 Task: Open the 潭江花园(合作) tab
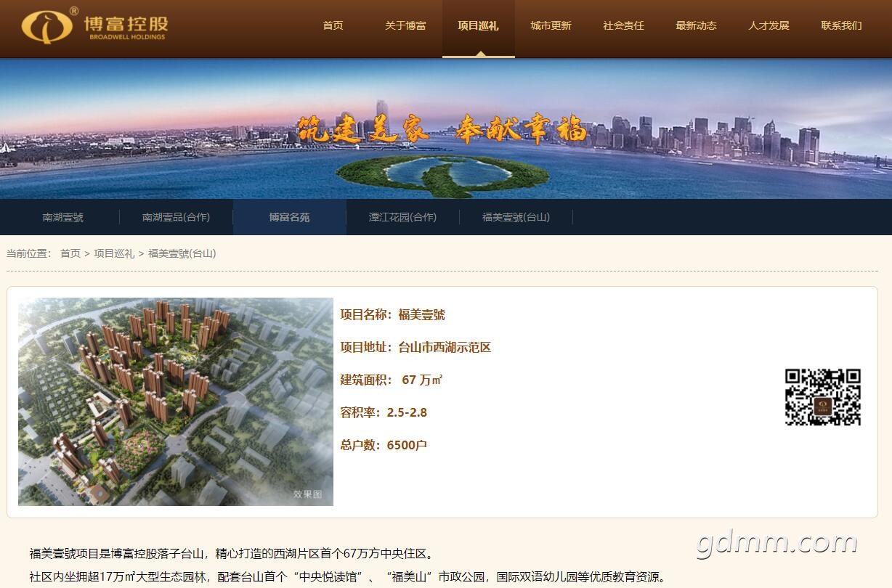[x=402, y=217]
